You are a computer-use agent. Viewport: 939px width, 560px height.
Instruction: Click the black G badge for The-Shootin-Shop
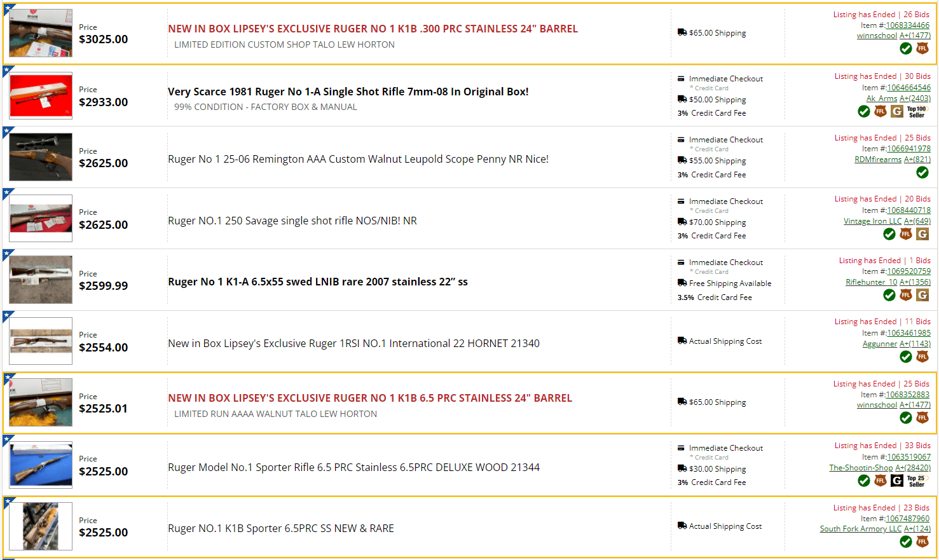[x=897, y=481]
